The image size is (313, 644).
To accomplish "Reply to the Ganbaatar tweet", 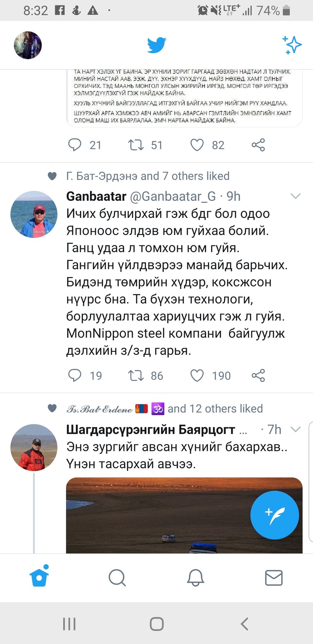I will 75,375.
